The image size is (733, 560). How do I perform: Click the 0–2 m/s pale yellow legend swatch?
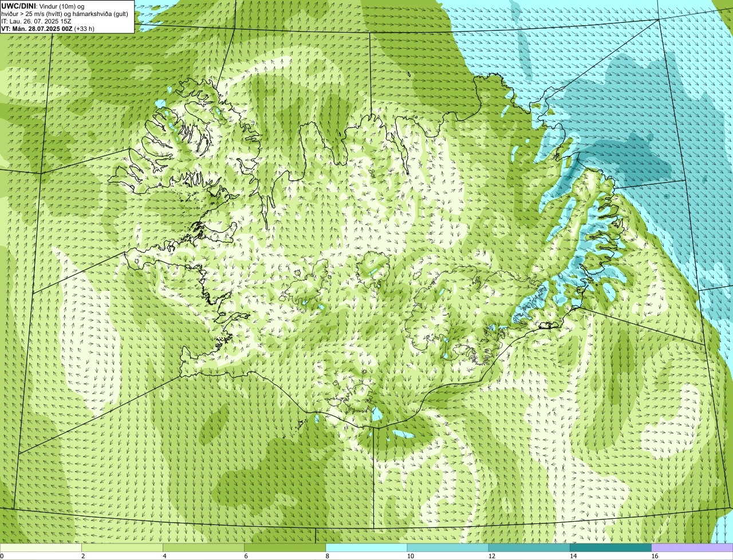[x=41, y=548]
